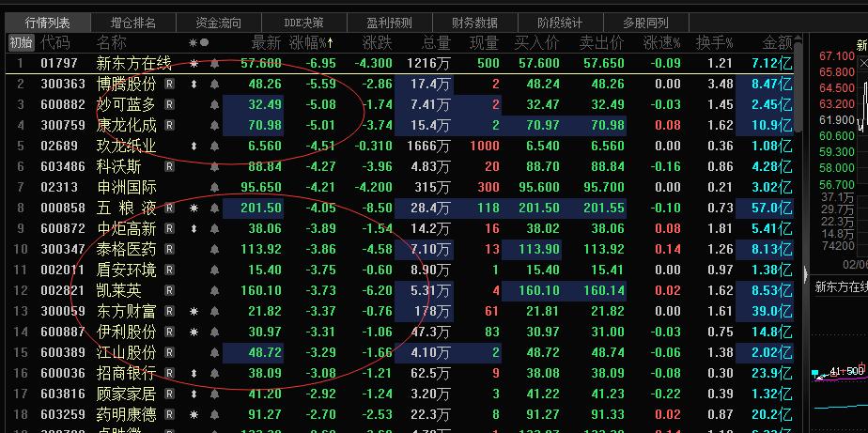The image size is (868, 433).
Task: Click the R badge next to 江山股份
Action: (x=169, y=353)
